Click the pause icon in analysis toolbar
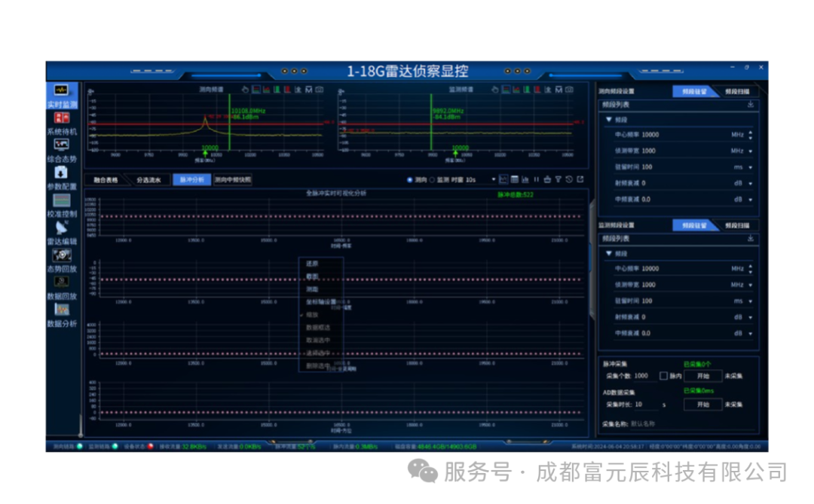The width and height of the screenshot is (814, 504). click(537, 179)
